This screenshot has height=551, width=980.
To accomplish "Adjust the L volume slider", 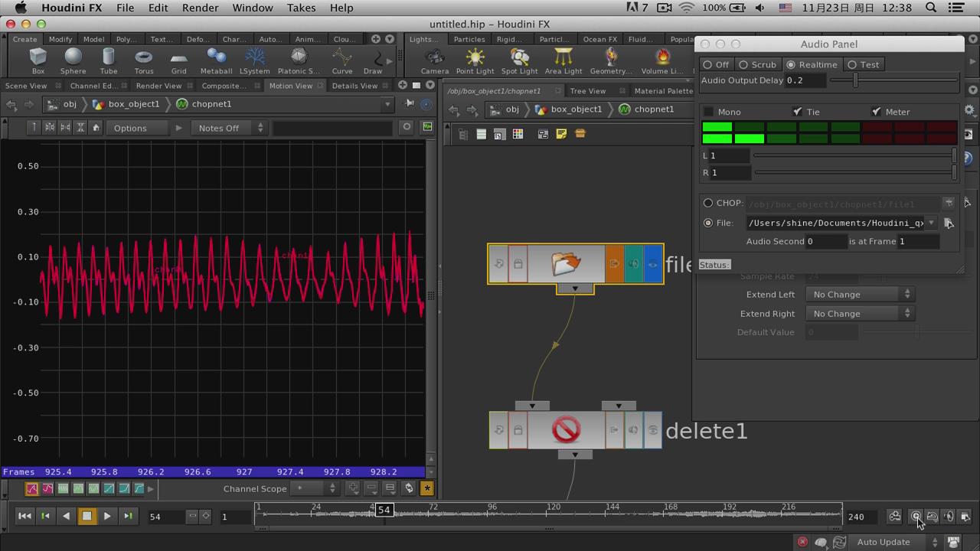I will (855, 155).
